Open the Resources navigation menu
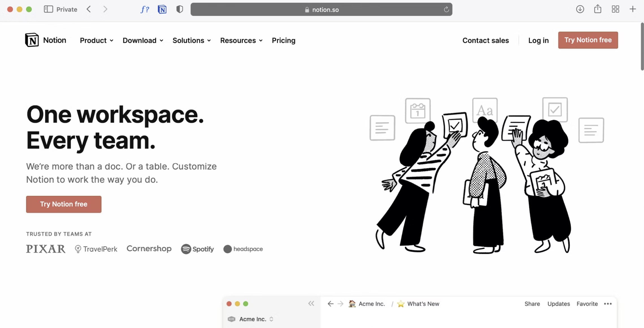Screen dimensions: 644x328 pyautogui.click(x=241, y=40)
